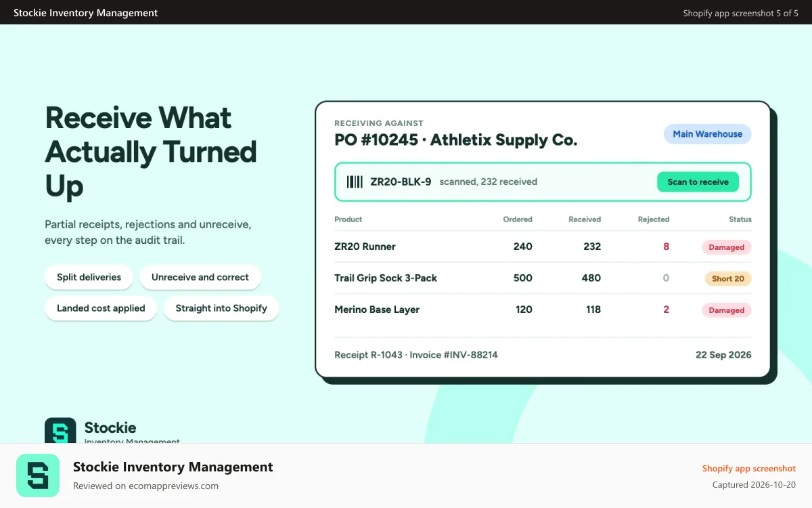Click the 'scanned, 232 received' scan message

489,182
